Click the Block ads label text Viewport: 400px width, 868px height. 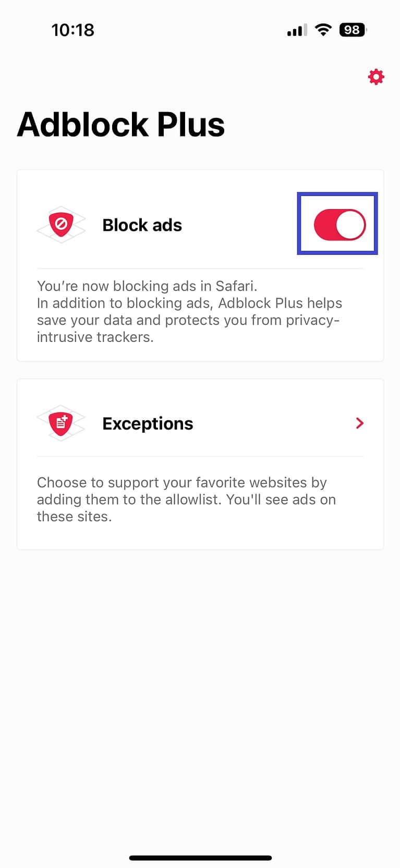coord(142,225)
